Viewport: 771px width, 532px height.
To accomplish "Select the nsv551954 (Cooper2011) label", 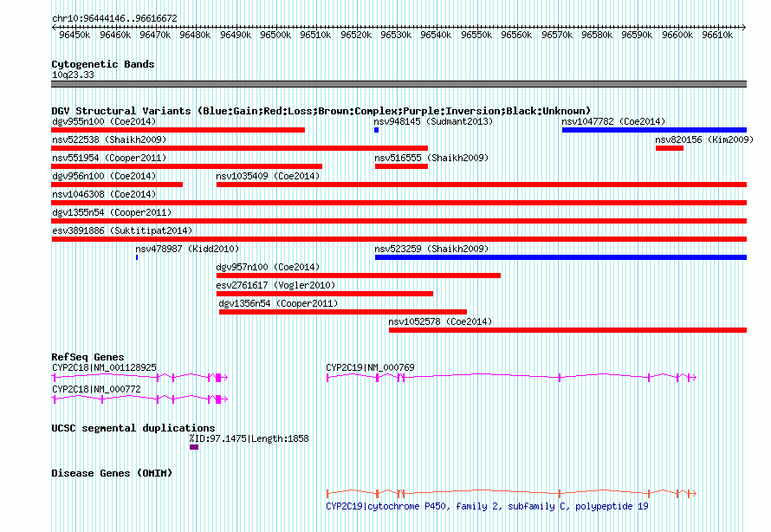I will (109, 158).
